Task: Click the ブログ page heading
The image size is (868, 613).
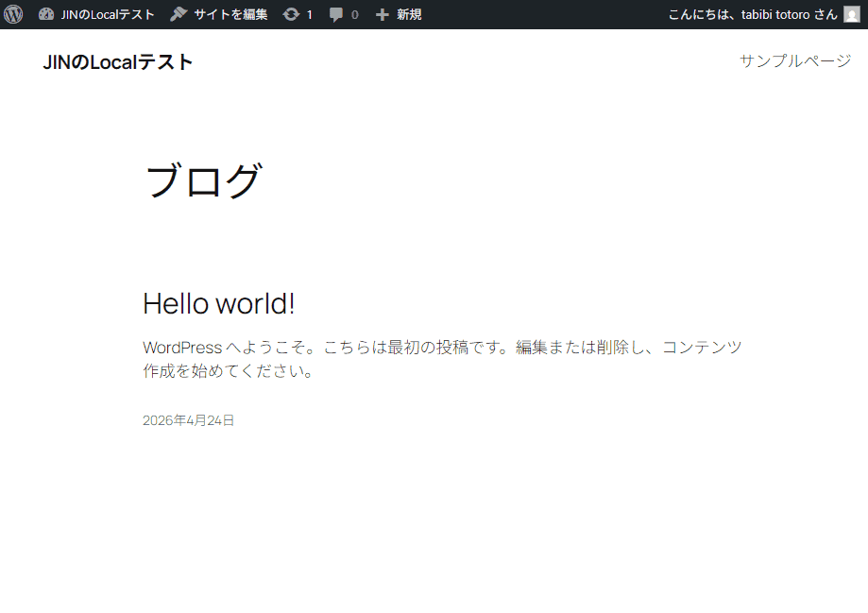Action: [202, 180]
